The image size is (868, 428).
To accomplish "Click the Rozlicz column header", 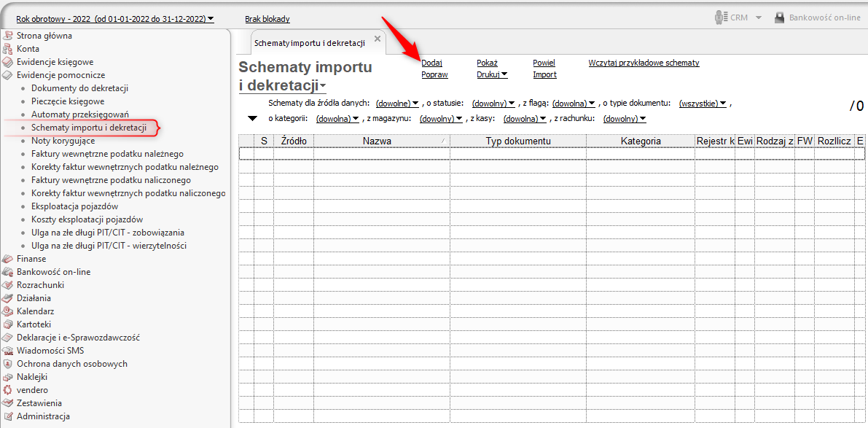I will pos(834,141).
